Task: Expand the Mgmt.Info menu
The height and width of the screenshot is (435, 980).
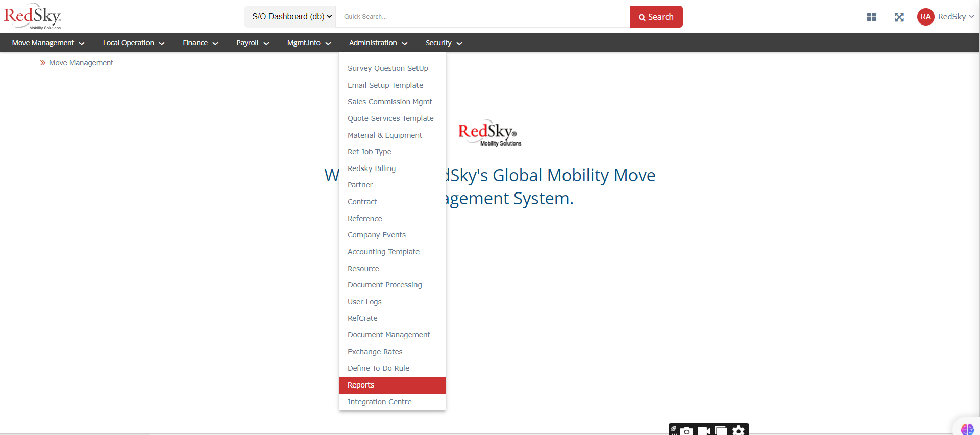Action: (309, 43)
